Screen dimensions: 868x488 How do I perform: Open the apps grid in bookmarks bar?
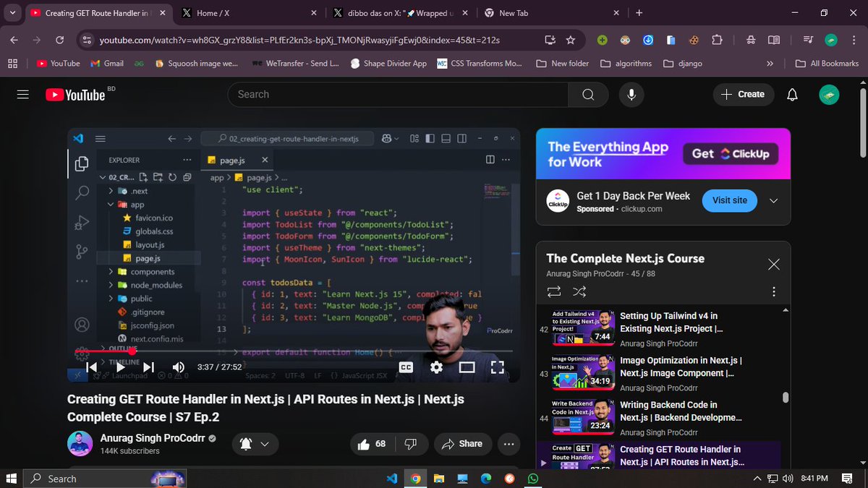coord(12,64)
